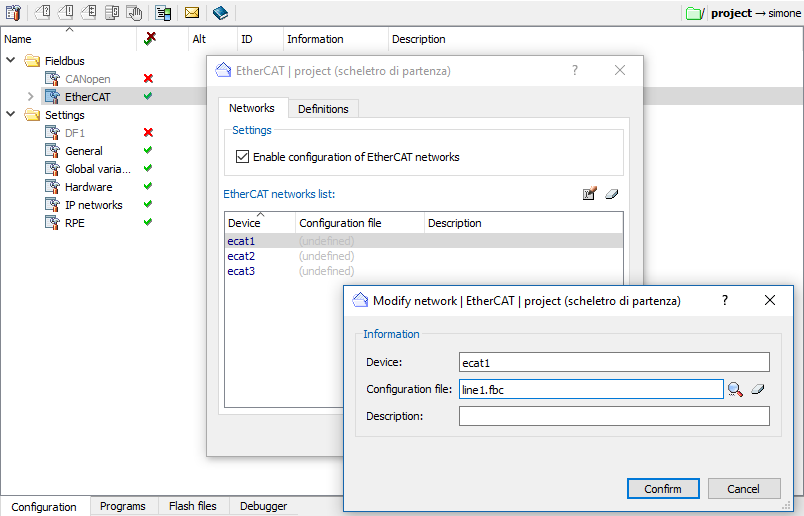Viewport: 804px width, 516px height.
Task: Expand the EtherCAT tree node
Action: (x=30, y=96)
